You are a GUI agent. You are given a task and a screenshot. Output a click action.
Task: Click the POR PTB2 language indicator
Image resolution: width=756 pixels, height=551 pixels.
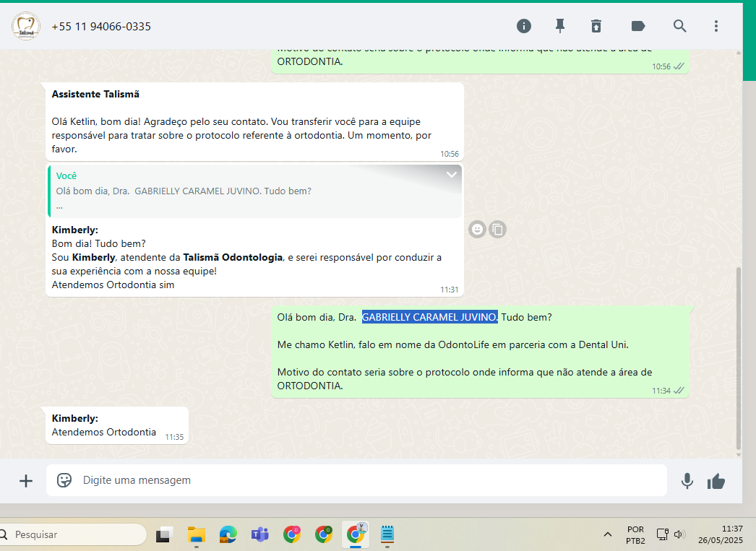coord(635,534)
